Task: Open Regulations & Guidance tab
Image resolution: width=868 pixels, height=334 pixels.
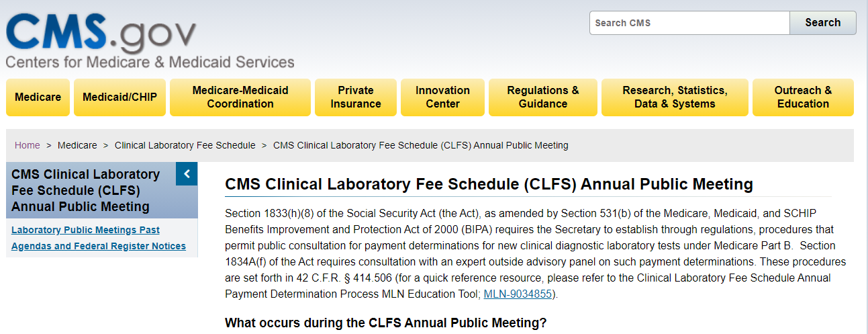Action: point(542,97)
